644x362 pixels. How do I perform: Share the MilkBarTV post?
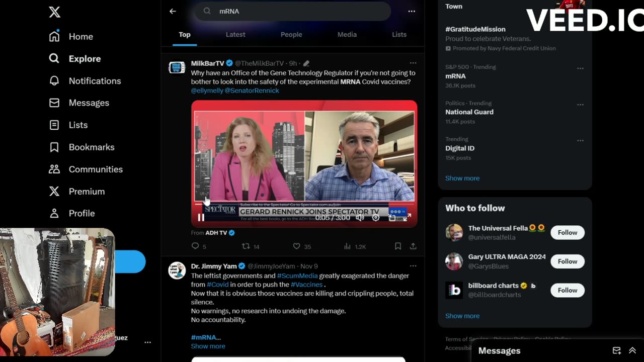(x=413, y=246)
